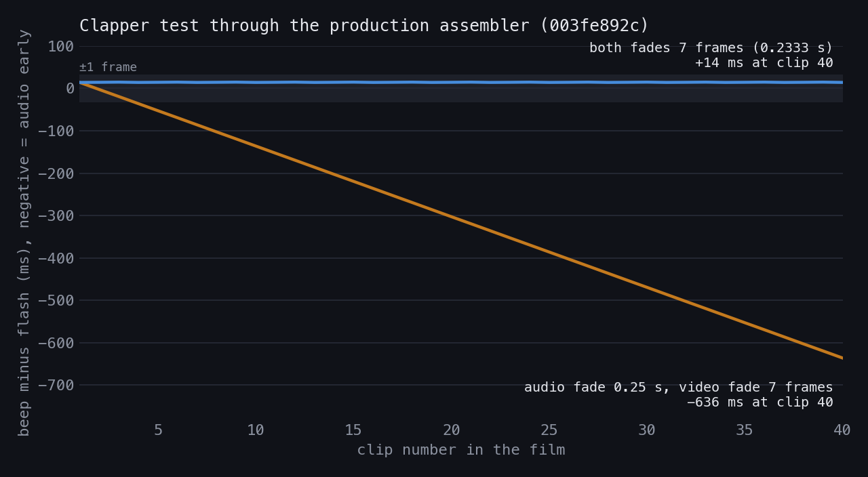This screenshot has width=868, height=477.
Task: Click the x-axis tick label 15
Action: (x=353, y=430)
